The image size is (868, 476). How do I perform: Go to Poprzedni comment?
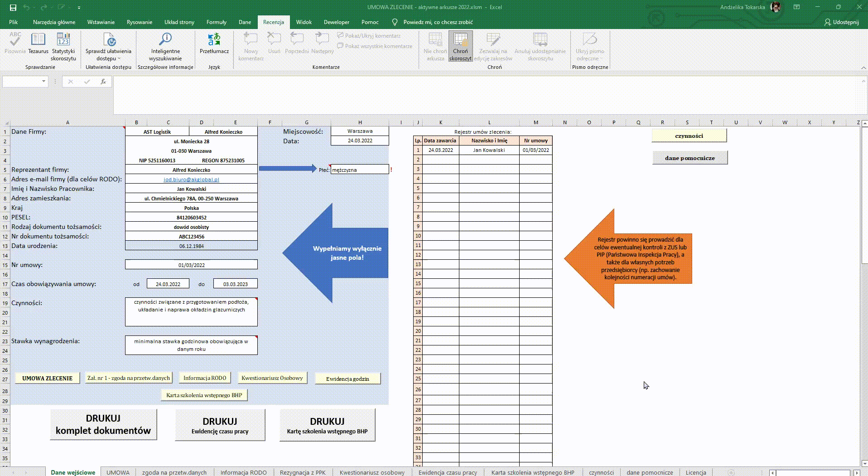pos(297,44)
